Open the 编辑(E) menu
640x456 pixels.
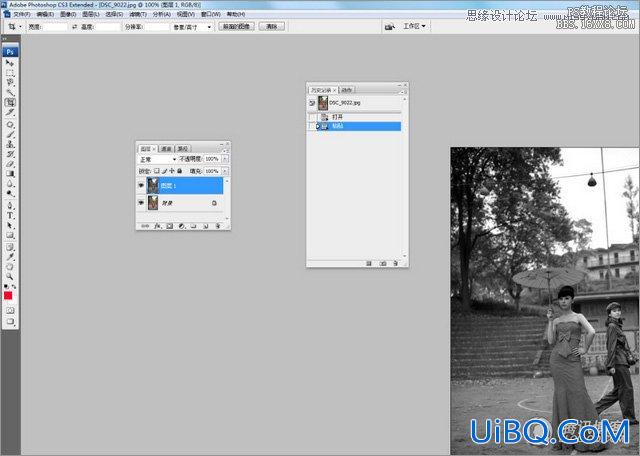pyautogui.click(x=45, y=14)
